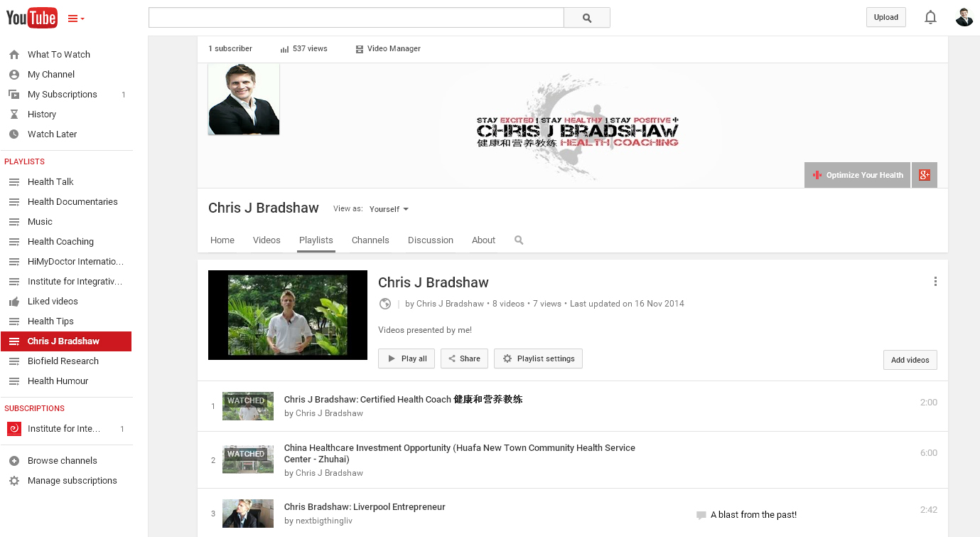
Task: Click the What To Watch home icon
Action: (14, 54)
